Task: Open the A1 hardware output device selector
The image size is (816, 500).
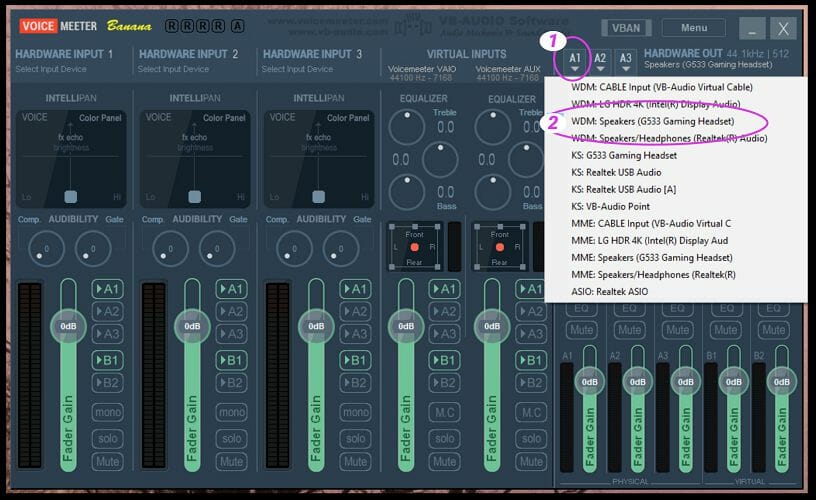Action: tap(575, 62)
